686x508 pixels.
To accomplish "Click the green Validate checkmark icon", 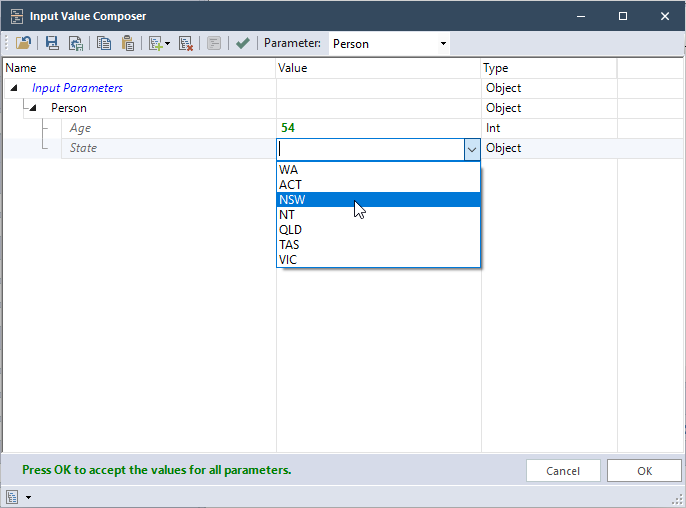I will pos(243,43).
